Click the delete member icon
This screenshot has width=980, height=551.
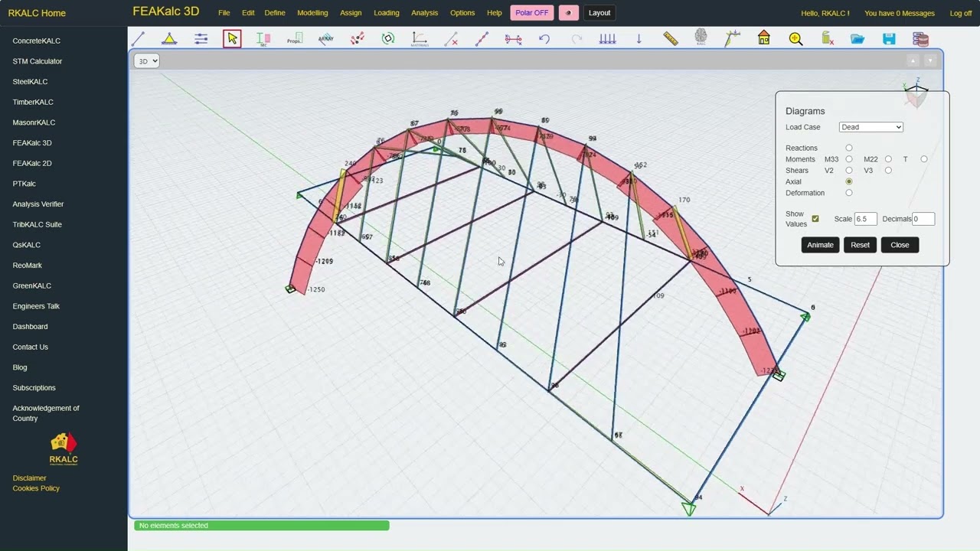point(451,38)
